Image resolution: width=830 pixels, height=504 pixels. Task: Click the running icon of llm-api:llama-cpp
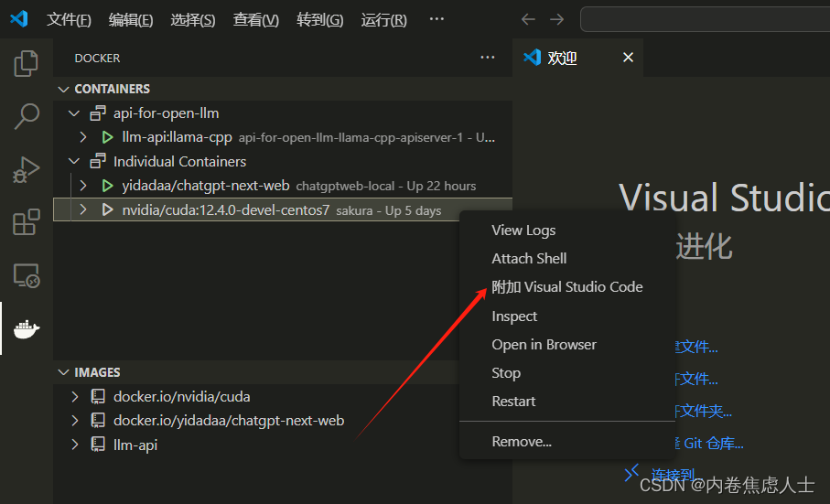point(107,137)
